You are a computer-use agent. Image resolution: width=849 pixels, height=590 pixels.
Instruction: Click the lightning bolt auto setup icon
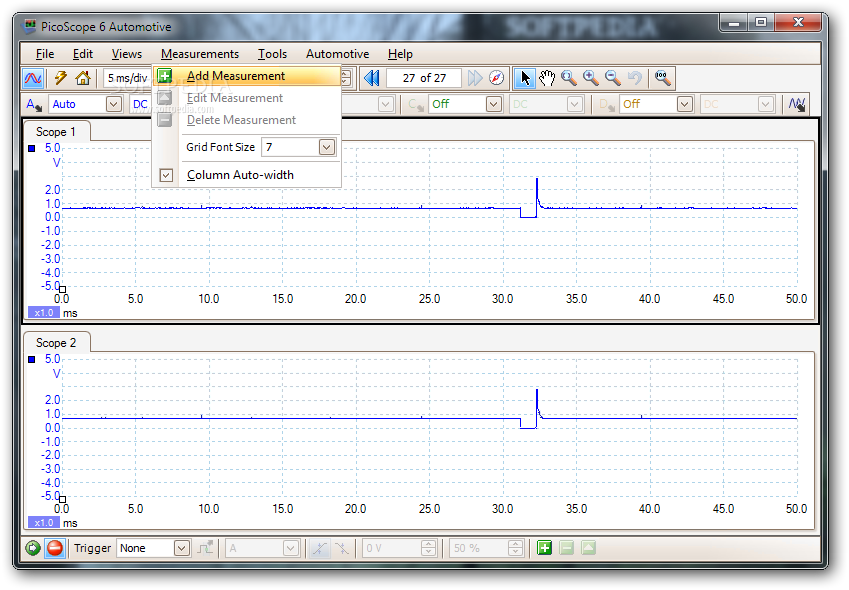coord(61,78)
